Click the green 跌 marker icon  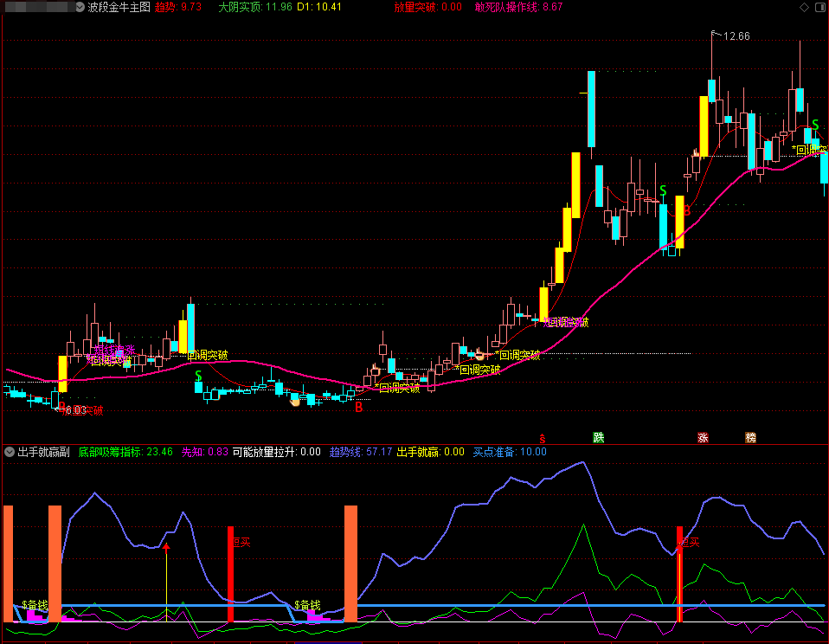pos(599,437)
